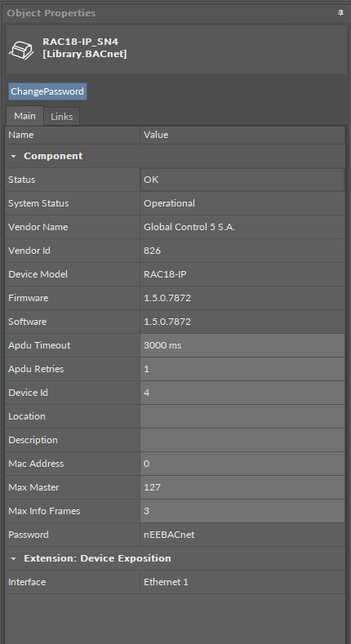Open the Interface Ethernet 1 selector

tap(242, 582)
